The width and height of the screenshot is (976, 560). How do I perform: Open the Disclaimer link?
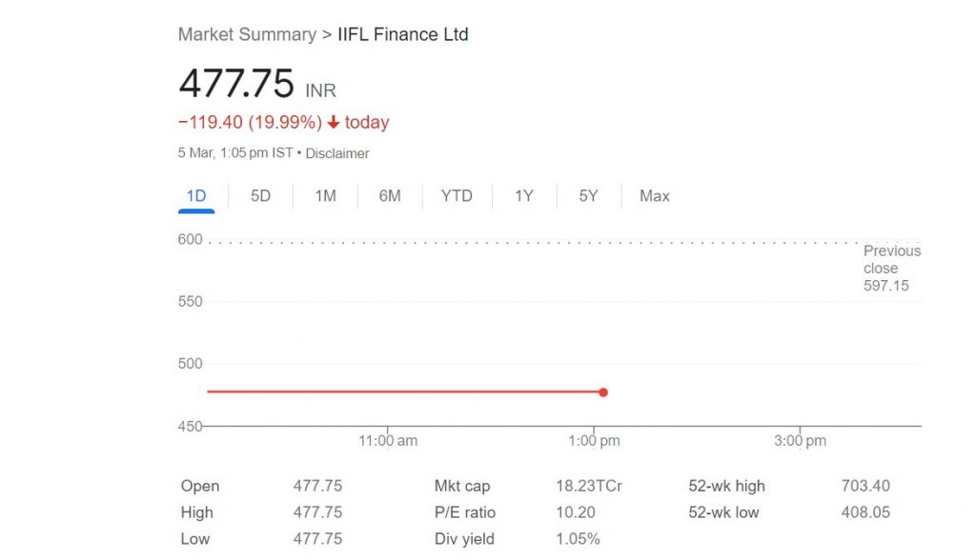pos(337,153)
